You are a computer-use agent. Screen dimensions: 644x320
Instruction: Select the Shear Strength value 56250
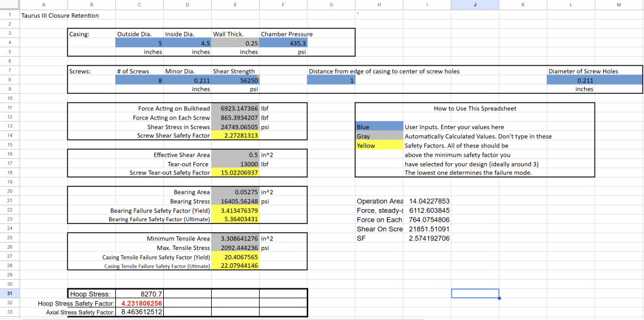pyautogui.click(x=235, y=81)
